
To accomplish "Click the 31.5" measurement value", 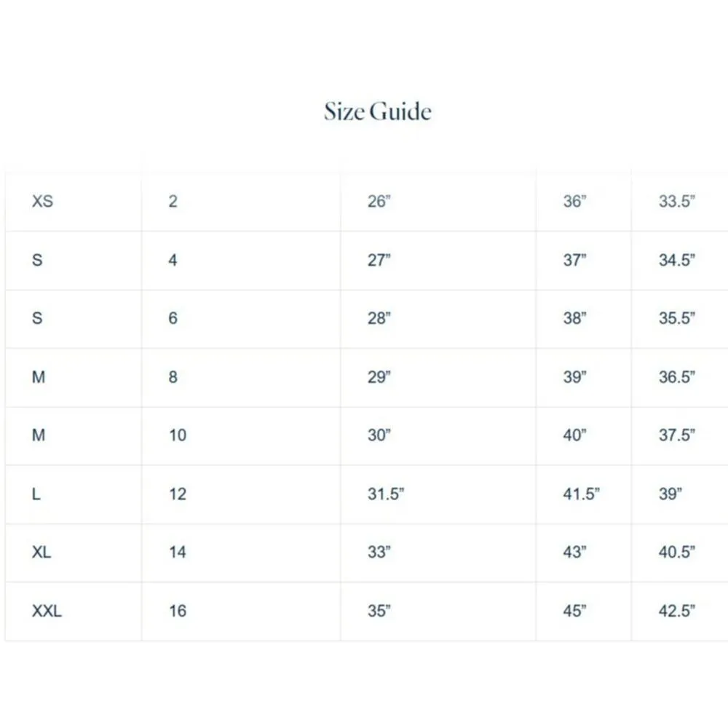I will (386, 494).
